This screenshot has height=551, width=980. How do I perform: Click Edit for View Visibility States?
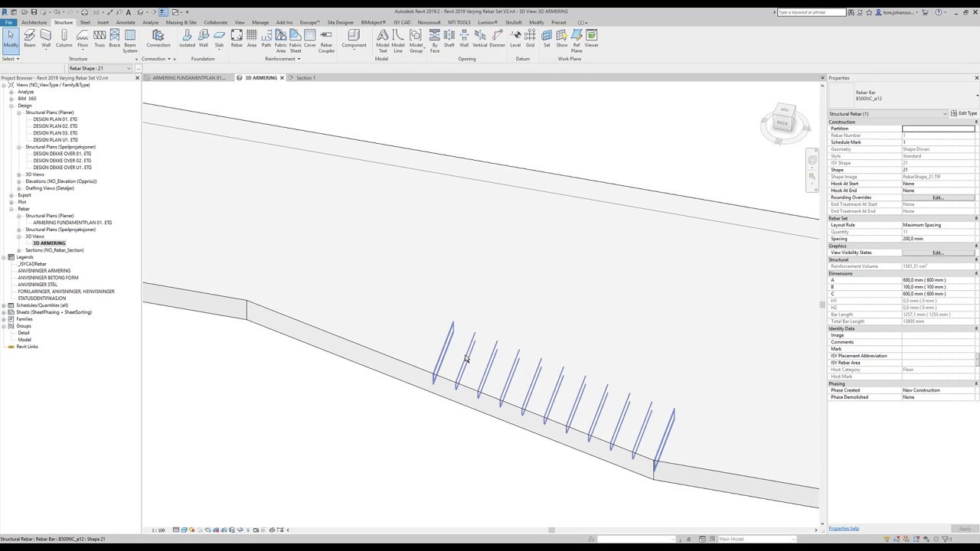pyautogui.click(x=938, y=253)
